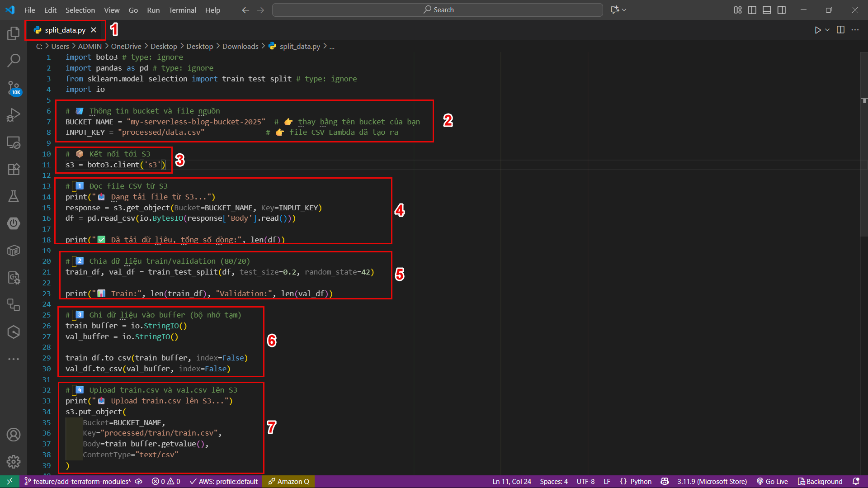Open the Explorer view in activity bar
The height and width of the screenshot is (488, 868).
pyautogui.click(x=14, y=33)
